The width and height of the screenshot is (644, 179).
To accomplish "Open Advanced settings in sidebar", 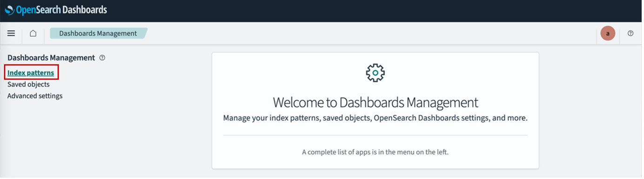I will [35, 96].
